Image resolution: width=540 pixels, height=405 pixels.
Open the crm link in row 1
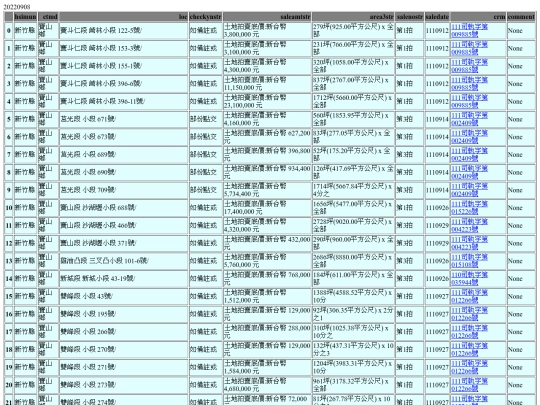[x=469, y=49]
